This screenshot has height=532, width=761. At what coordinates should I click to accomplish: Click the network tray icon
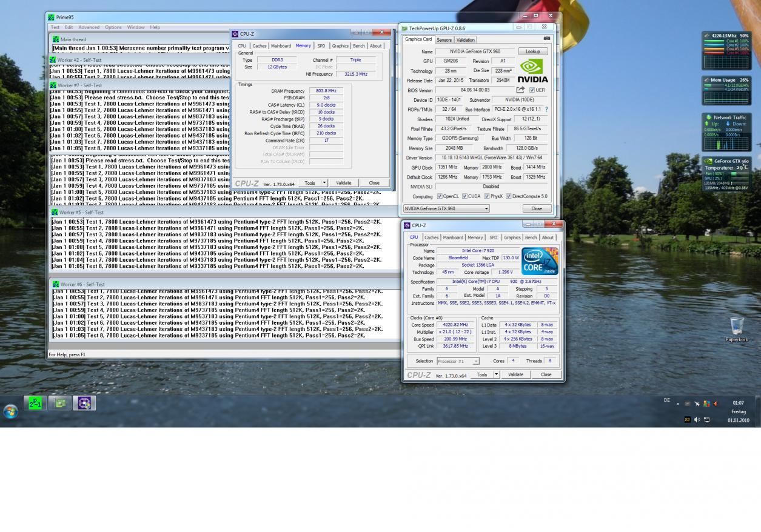point(706,420)
